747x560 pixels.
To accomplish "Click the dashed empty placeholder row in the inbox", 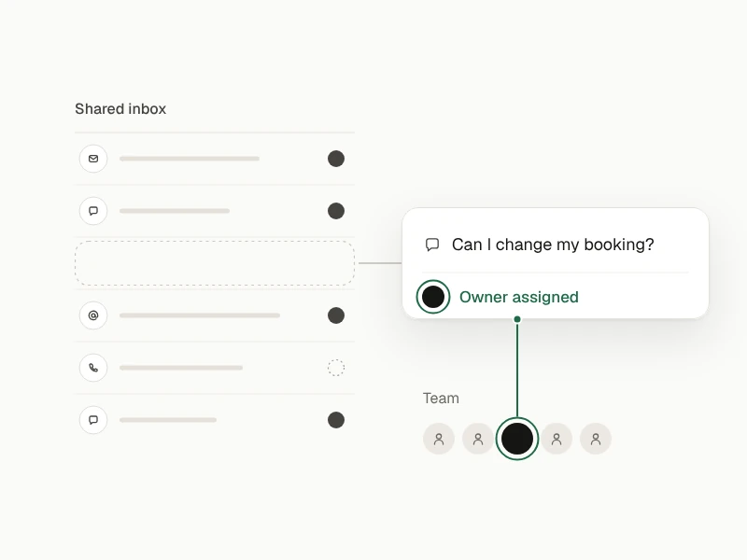I will point(215,263).
